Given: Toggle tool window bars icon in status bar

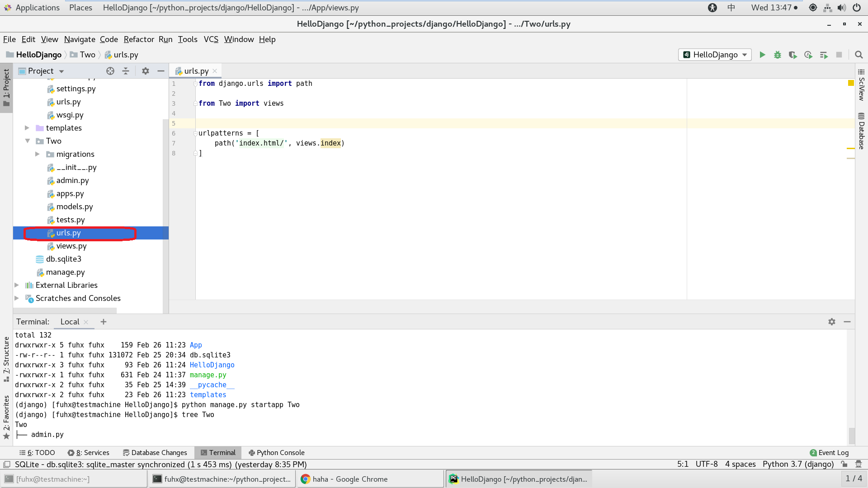Looking at the screenshot, I should pyautogui.click(x=7, y=465).
